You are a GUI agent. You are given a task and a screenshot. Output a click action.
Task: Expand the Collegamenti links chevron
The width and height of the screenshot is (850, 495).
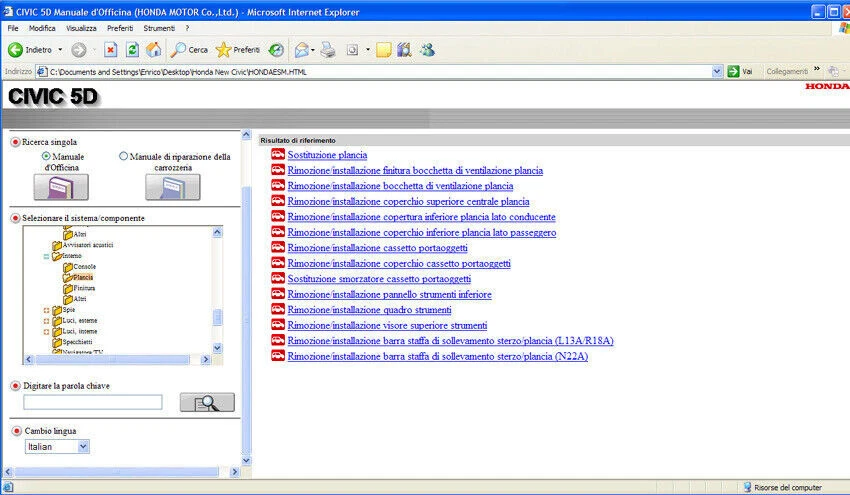tap(817, 69)
